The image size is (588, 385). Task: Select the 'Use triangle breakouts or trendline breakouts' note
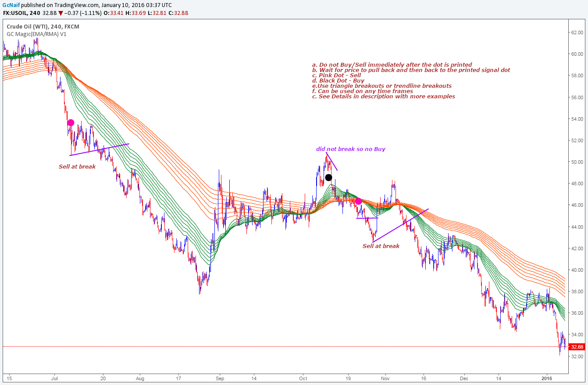pyautogui.click(x=382, y=86)
